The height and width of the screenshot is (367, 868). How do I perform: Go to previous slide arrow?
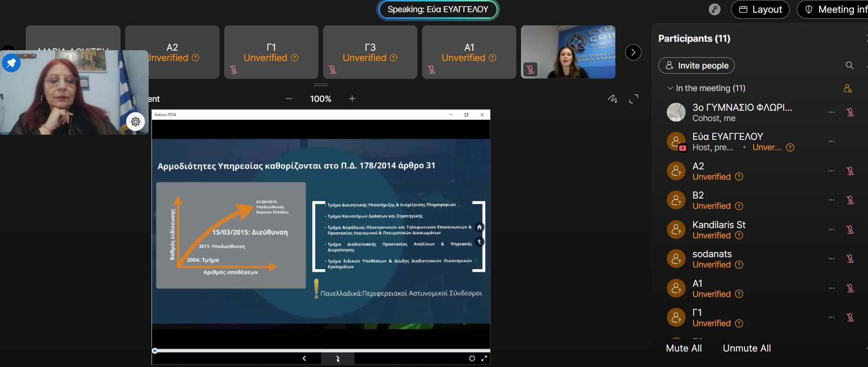[x=304, y=359]
